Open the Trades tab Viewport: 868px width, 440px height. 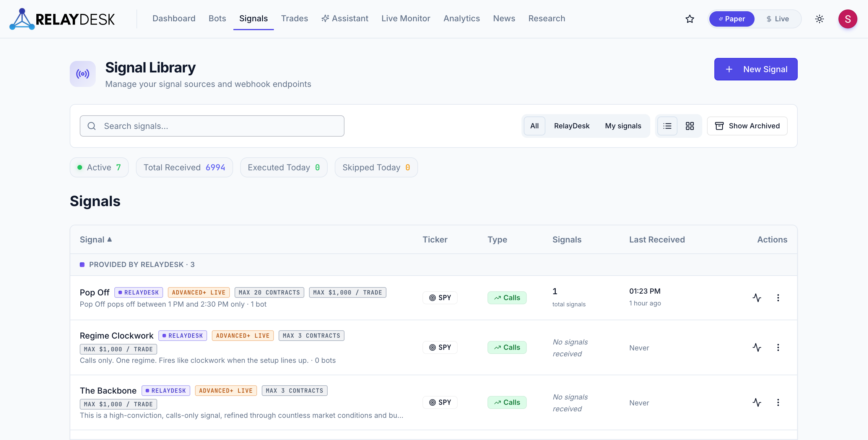tap(295, 19)
